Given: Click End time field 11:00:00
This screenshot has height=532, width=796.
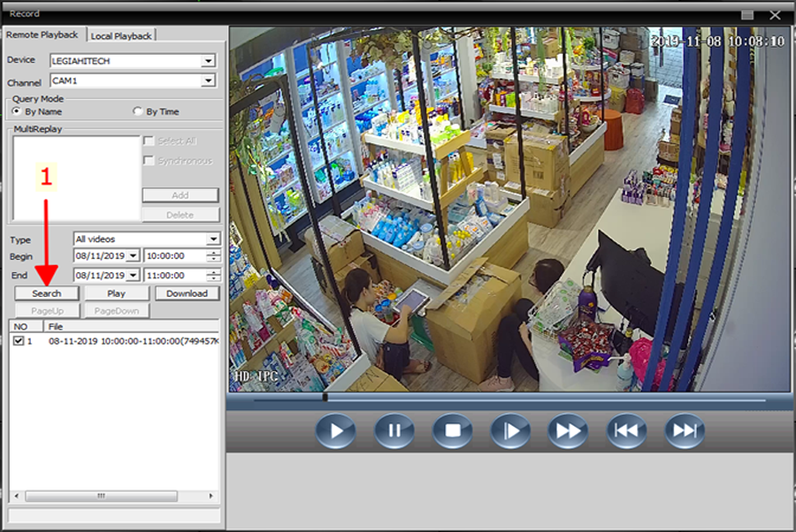Looking at the screenshot, I should pos(176,275).
